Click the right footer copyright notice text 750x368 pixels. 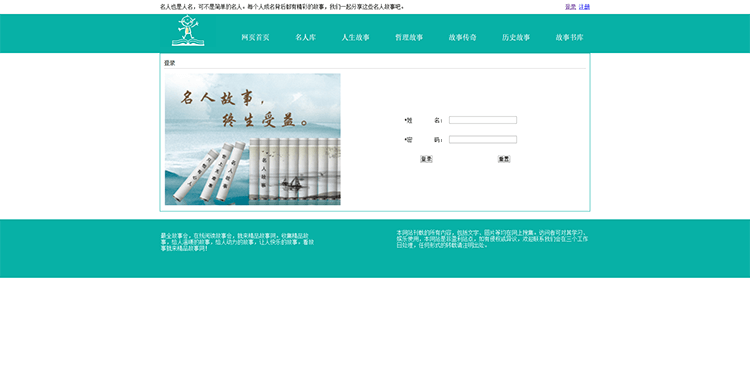[492, 239]
